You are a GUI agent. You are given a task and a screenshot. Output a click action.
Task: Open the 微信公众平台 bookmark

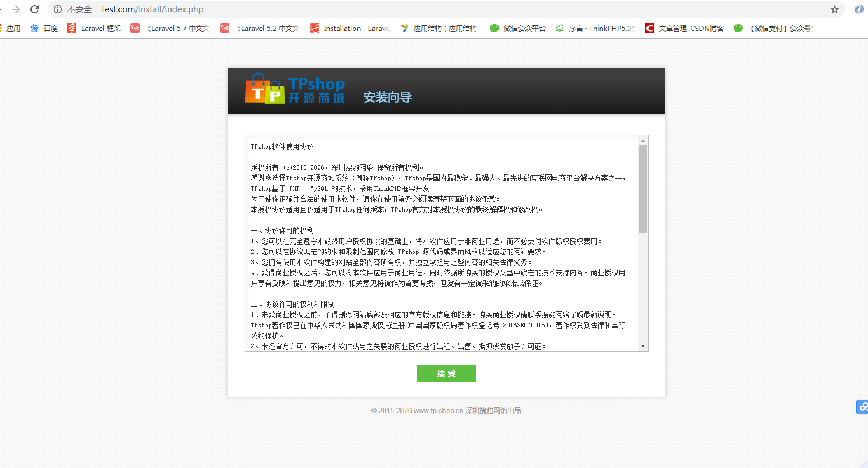coord(517,27)
